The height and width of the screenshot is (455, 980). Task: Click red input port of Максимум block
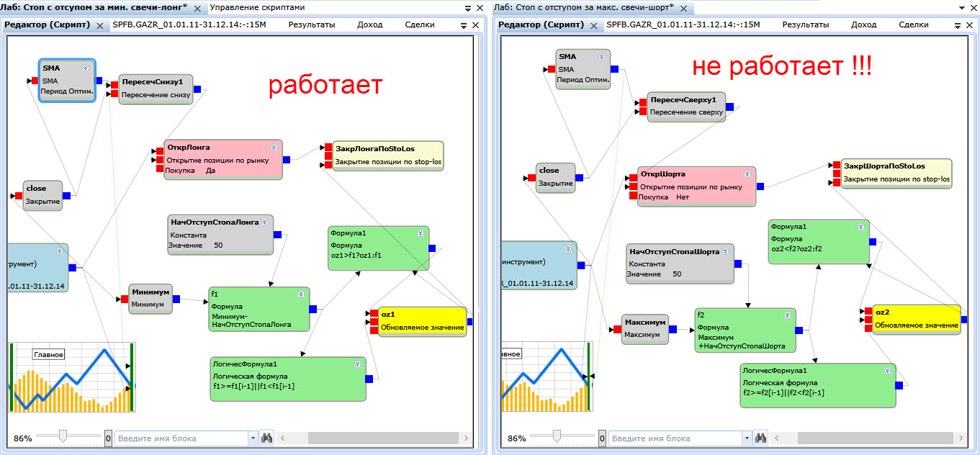point(617,330)
